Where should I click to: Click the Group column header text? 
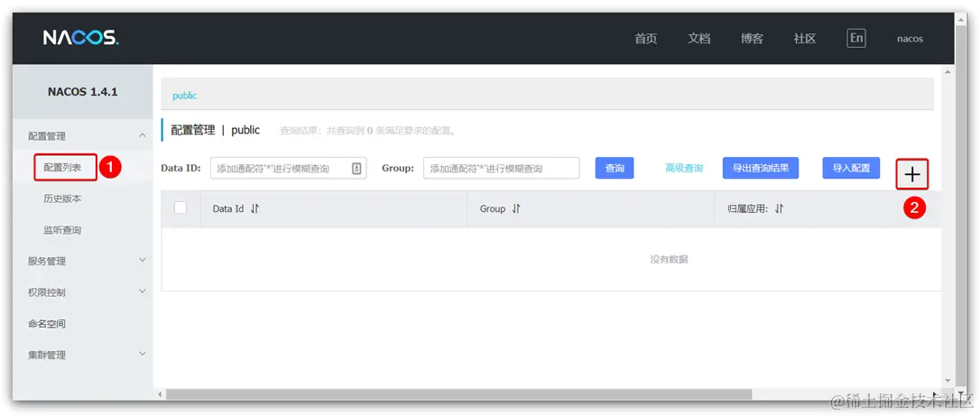493,209
